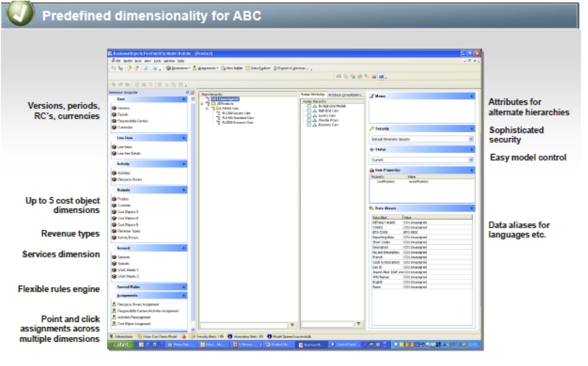Open the Tools menu
The width and height of the screenshot is (588, 366).
point(157,60)
